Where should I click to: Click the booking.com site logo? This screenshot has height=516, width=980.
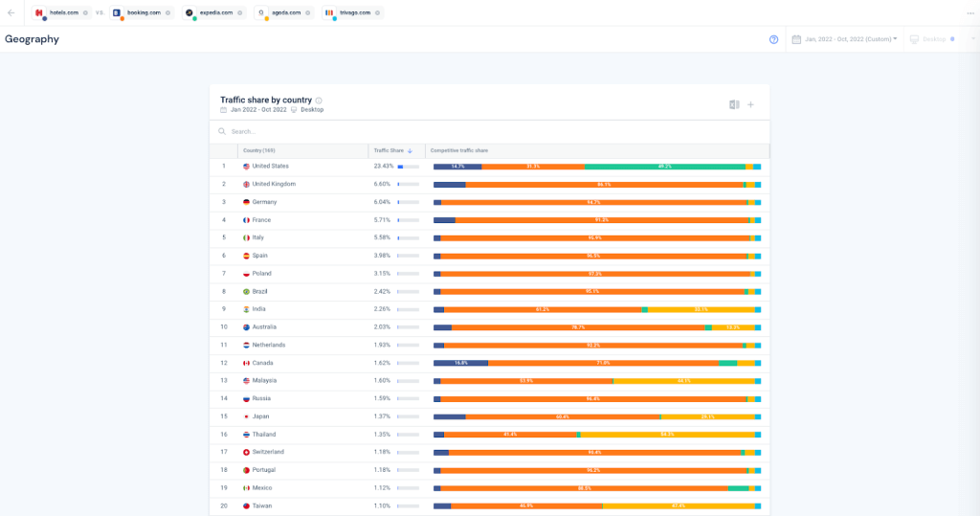tap(117, 12)
